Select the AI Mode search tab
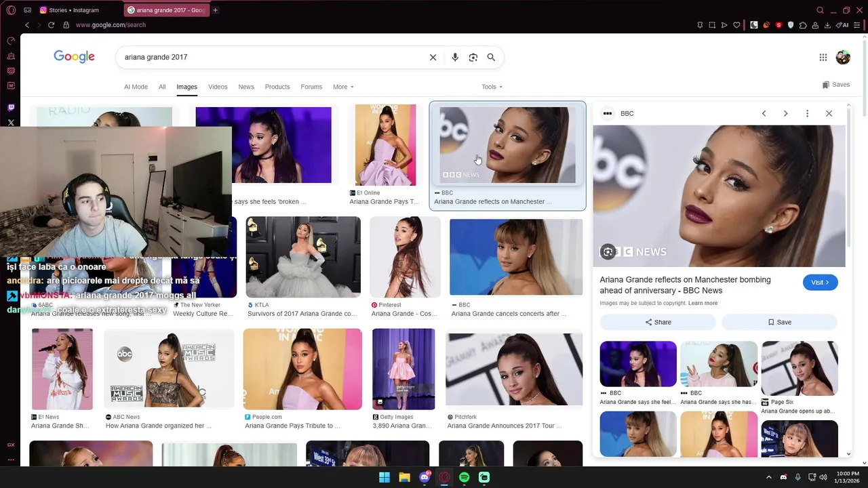The image size is (868, 488). (136, 87)
